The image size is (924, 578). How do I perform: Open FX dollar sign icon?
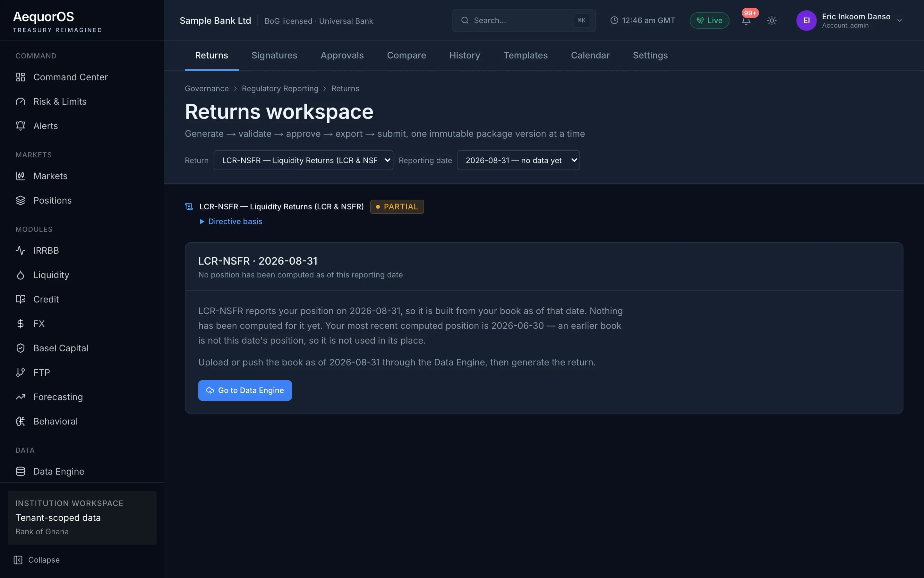(20, 324)
